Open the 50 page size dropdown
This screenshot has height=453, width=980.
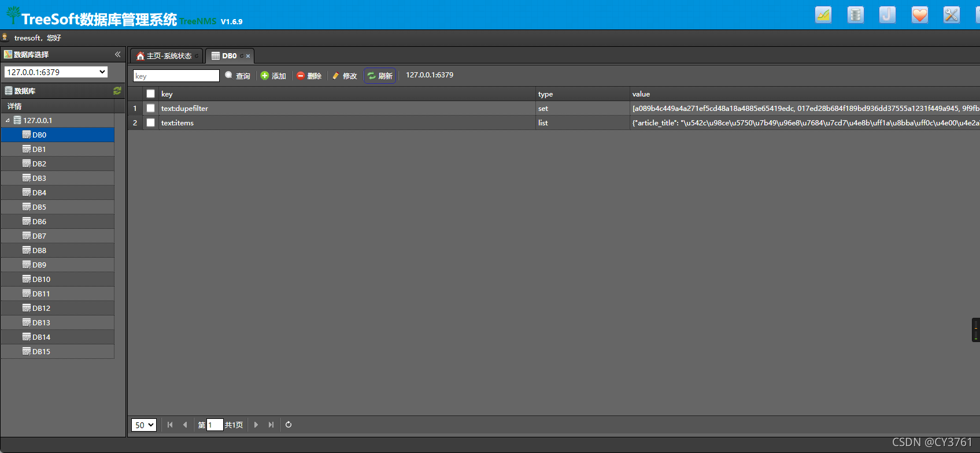pyautogui.click(x=144, y=425)
